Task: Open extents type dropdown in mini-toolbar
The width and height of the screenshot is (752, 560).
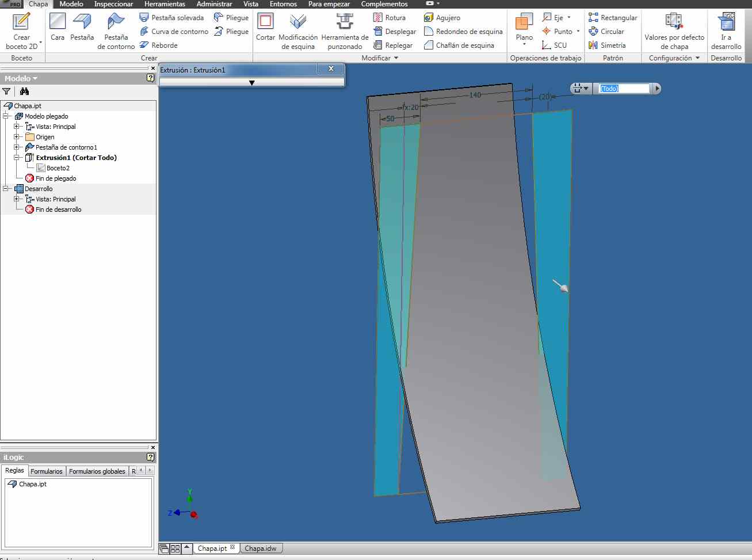Action: pos(581,89)
